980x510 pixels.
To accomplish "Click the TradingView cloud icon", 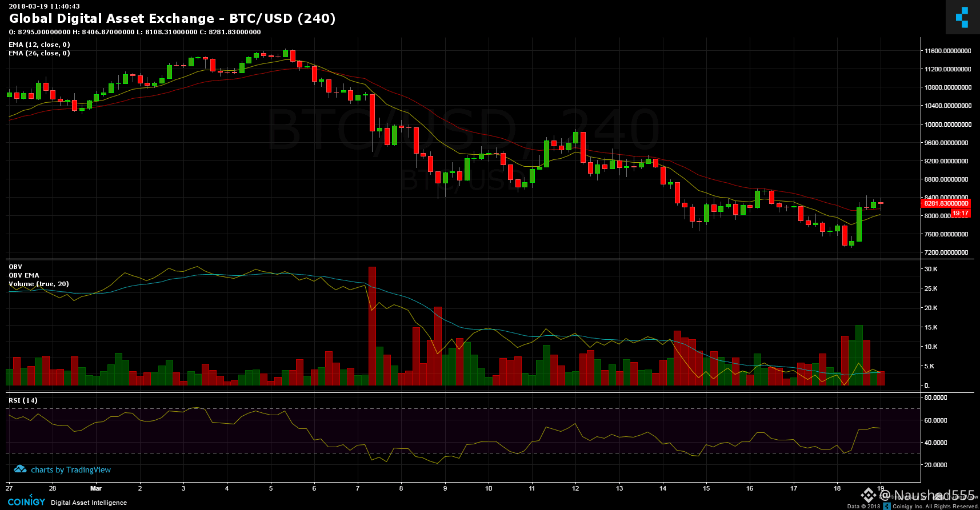I will (x=20, y=469).
